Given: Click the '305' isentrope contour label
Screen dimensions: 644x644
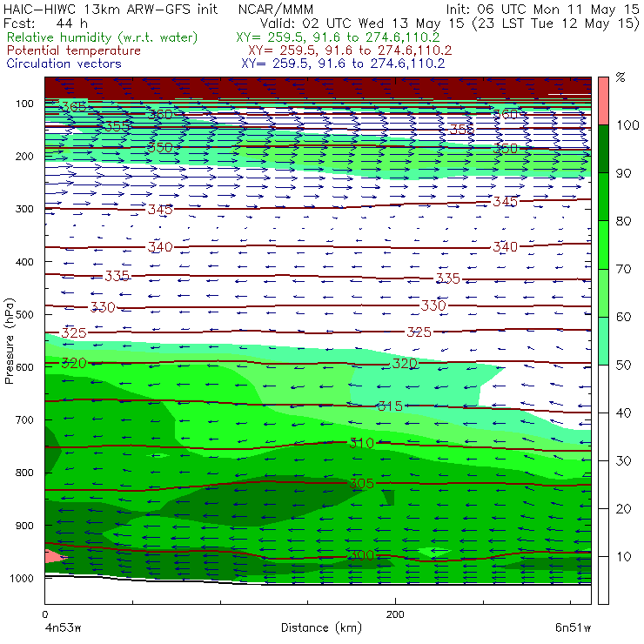Looking at the screenshot, I should 361,483.
